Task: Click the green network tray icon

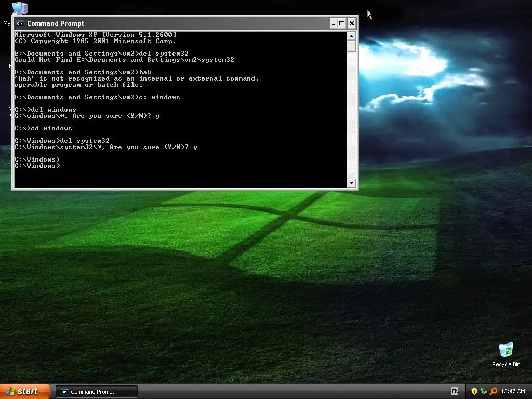Action: coord(484,391)
